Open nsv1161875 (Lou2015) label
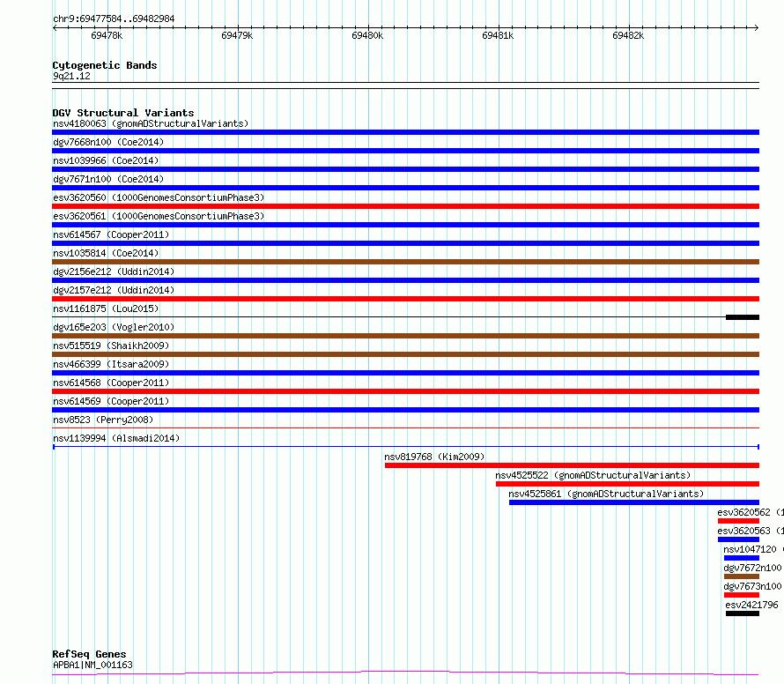This screenshot has height=684, width=784. pos(106,309)
